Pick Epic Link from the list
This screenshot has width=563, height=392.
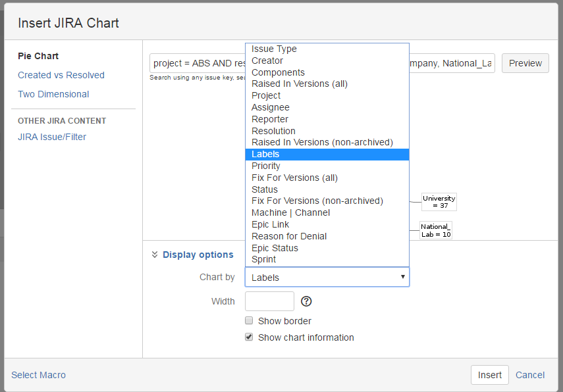327,224
